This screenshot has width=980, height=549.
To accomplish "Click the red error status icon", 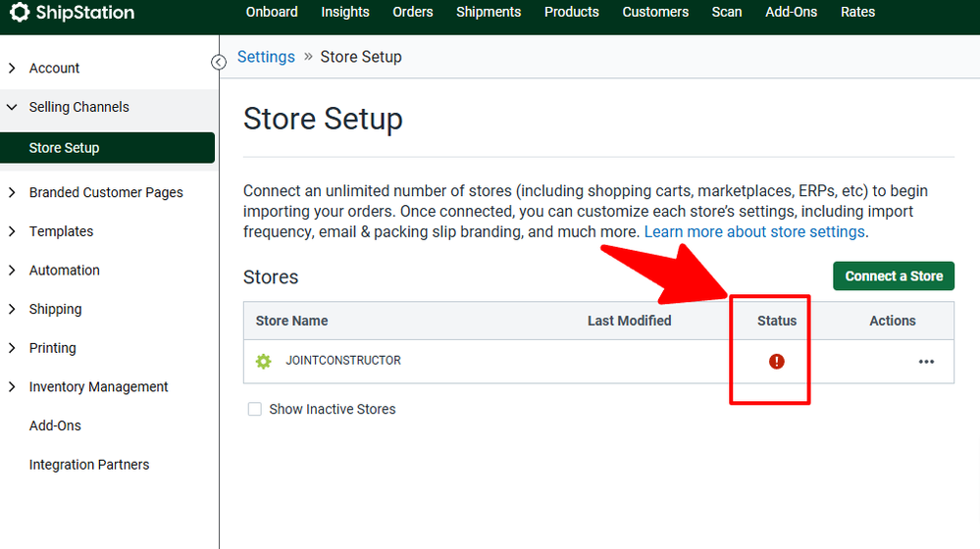I will 777,362.
